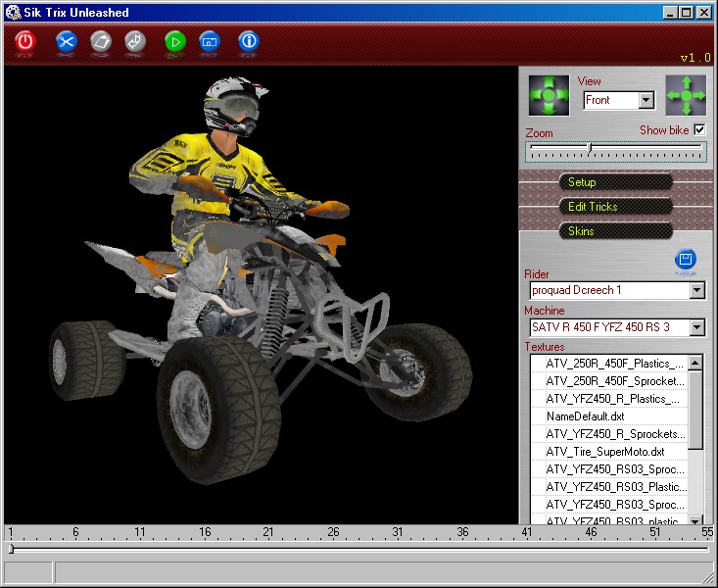Screen dimensions: 718x588
Task: Click Machine field SATV R 450 F YFZ
Action: pyautogui.click(x=610, y=327)
